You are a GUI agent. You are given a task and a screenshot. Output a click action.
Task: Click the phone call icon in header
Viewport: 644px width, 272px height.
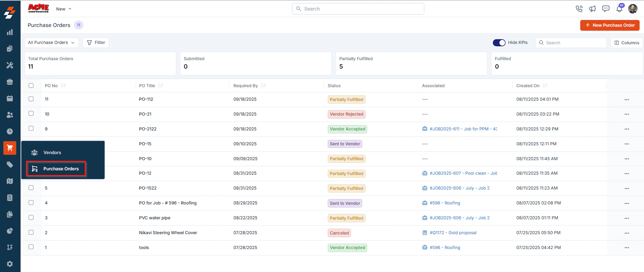point(579,9)
